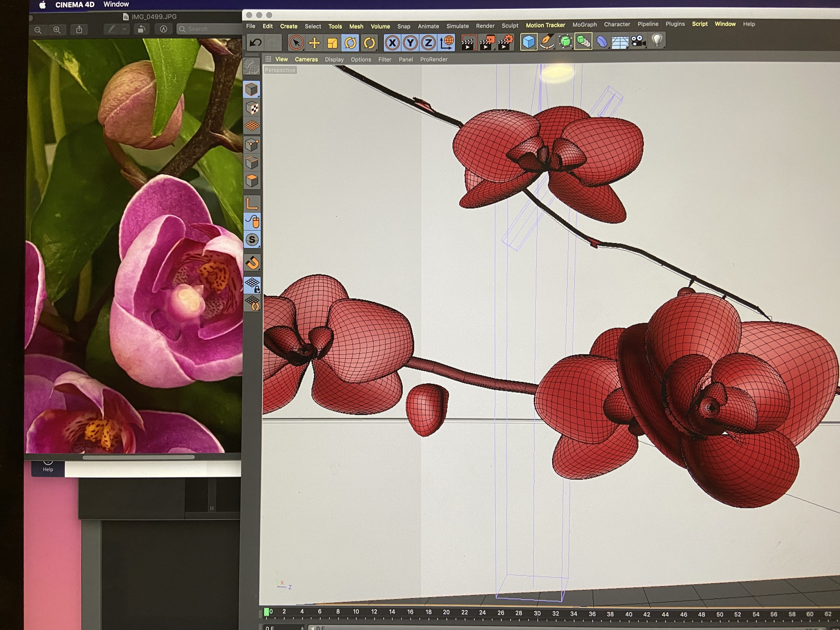The height and width of the screenshot is (630, 840).
Task: Open the Edit menu
Action: pos(268,26)
